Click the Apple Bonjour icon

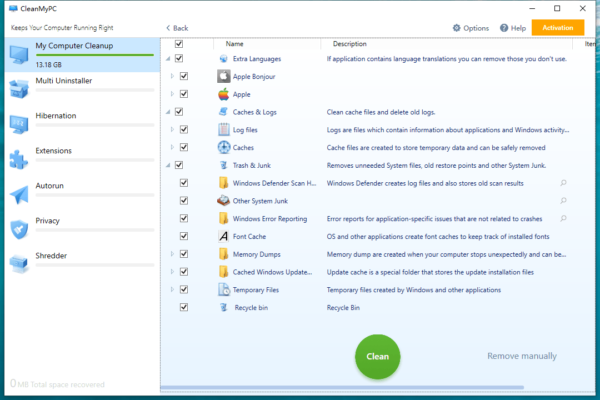pos(224,76)
